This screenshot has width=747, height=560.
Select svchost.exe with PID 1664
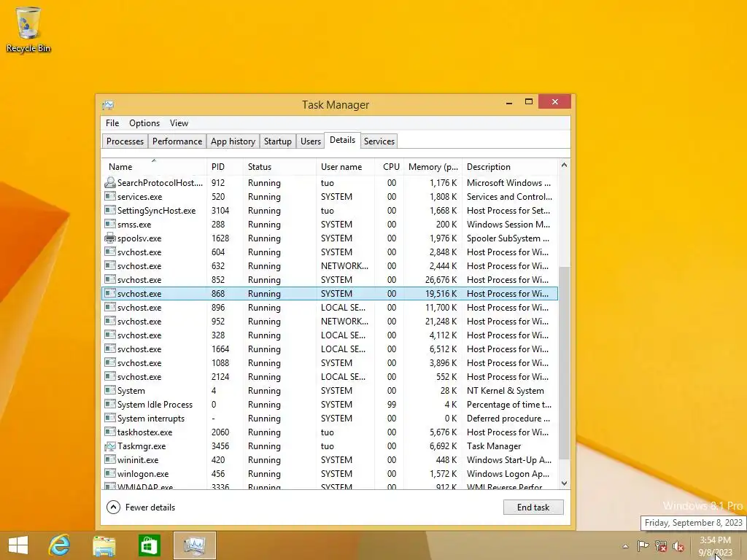click(330, 349)
